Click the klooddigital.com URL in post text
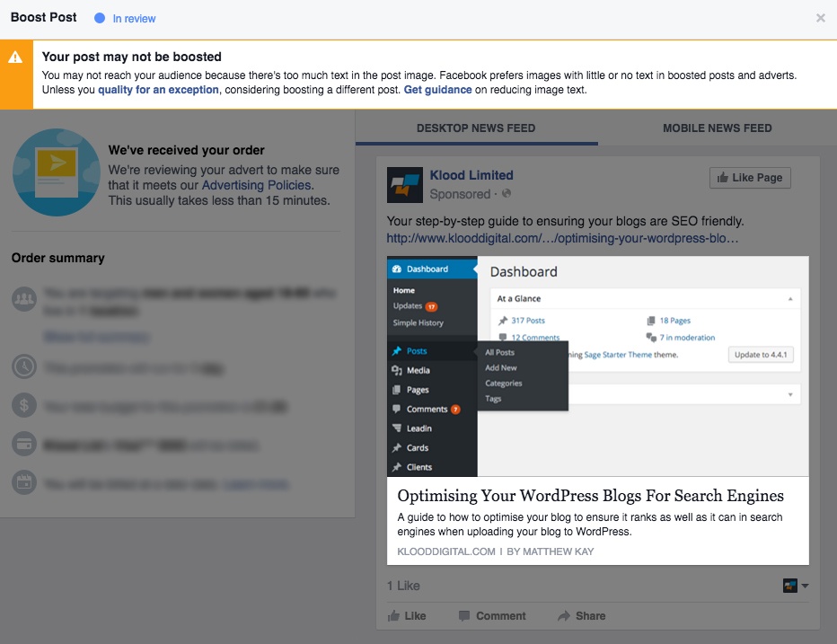Screen dimensions: 837x644 (x=562, y=238)
